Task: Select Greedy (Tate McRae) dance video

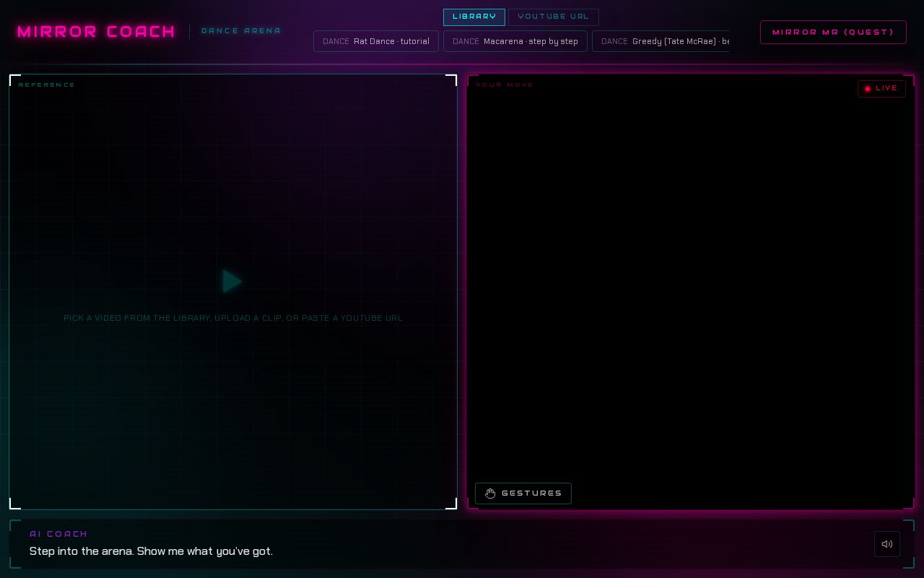Action: click(x=661, y=41)
